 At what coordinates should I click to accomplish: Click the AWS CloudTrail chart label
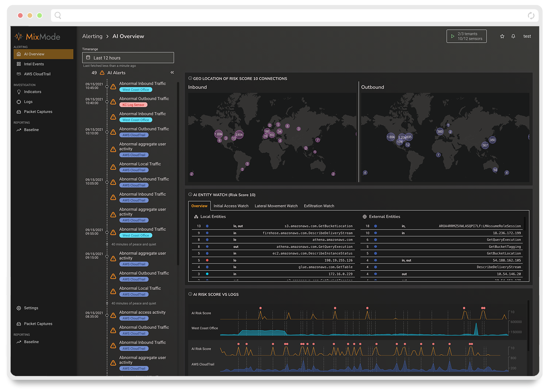click(203, 365)
